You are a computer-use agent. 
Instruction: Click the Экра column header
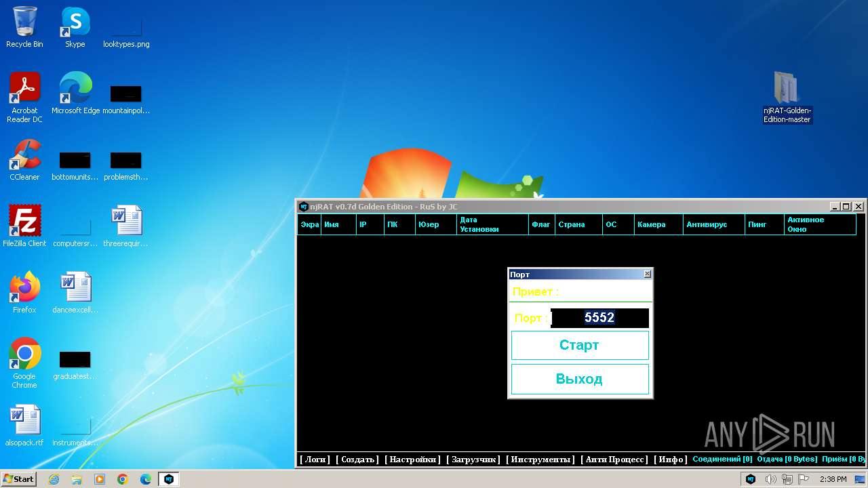click(x=309, y=224)
